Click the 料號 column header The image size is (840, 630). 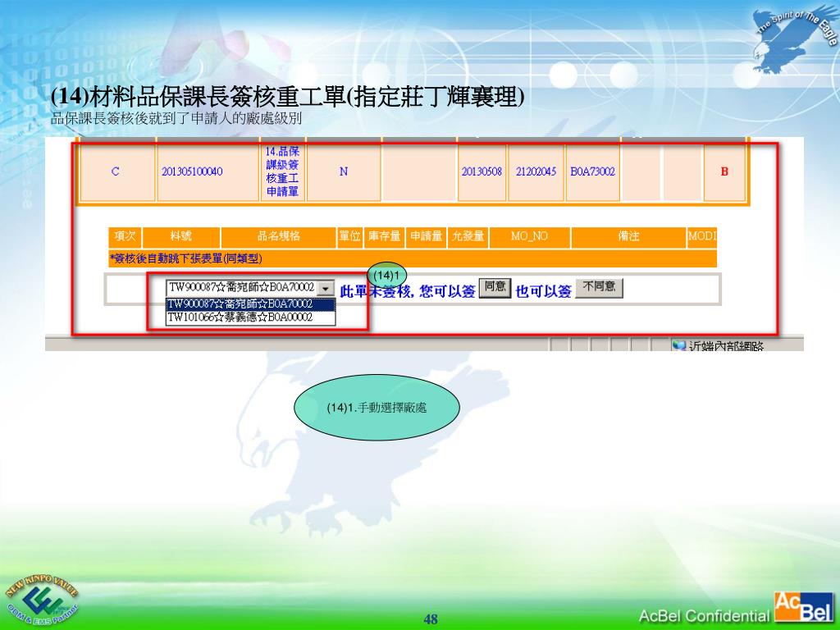[x=181, y=236]
